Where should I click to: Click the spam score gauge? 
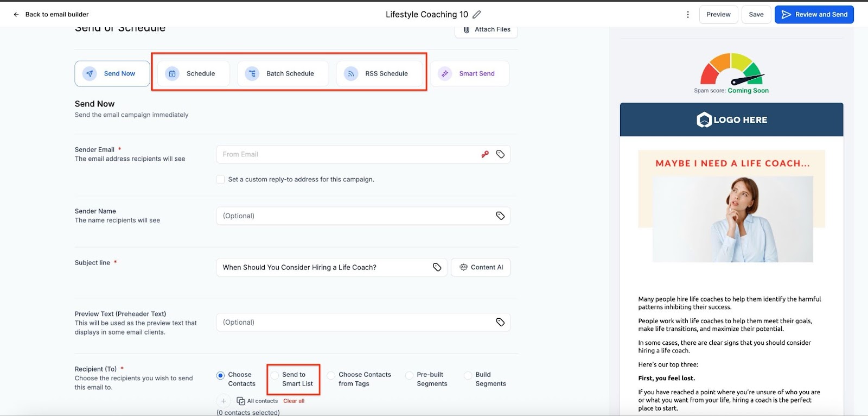(x=731, y=70)
